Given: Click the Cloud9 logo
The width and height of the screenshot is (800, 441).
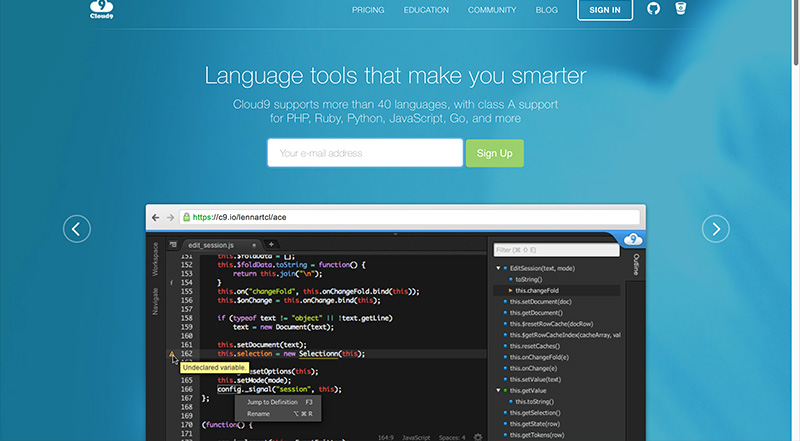Looking at the screenshot, I should click(102, 9).
